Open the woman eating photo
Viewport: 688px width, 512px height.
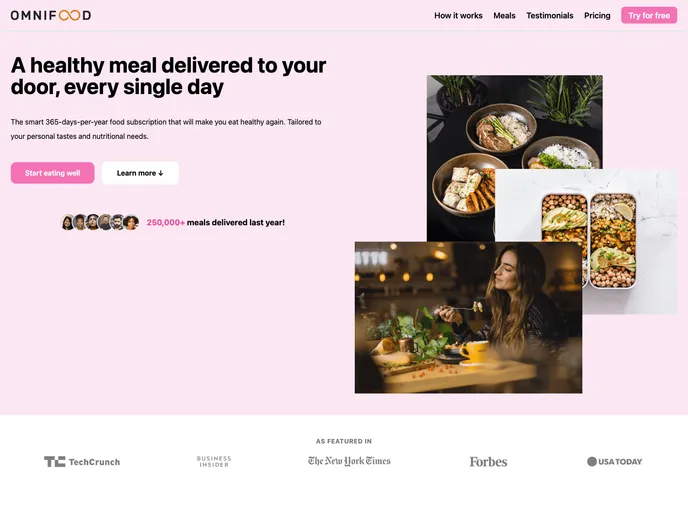468,317
